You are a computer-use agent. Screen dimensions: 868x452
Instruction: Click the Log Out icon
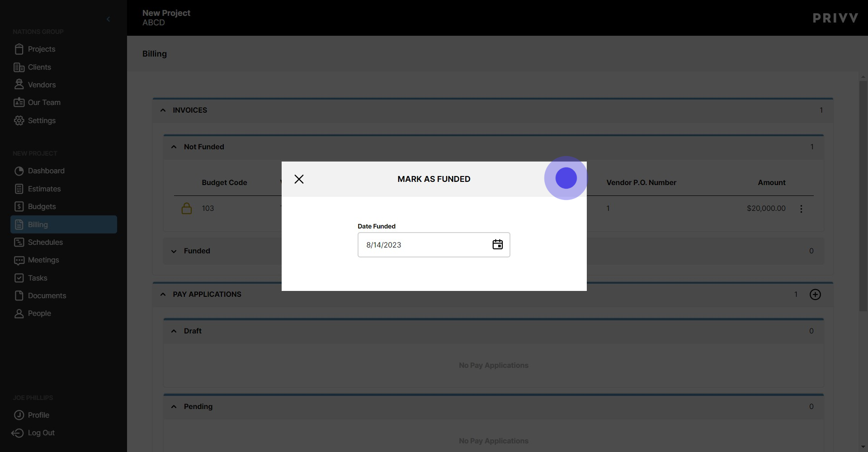pyautogui.click(x=18, y=433)
